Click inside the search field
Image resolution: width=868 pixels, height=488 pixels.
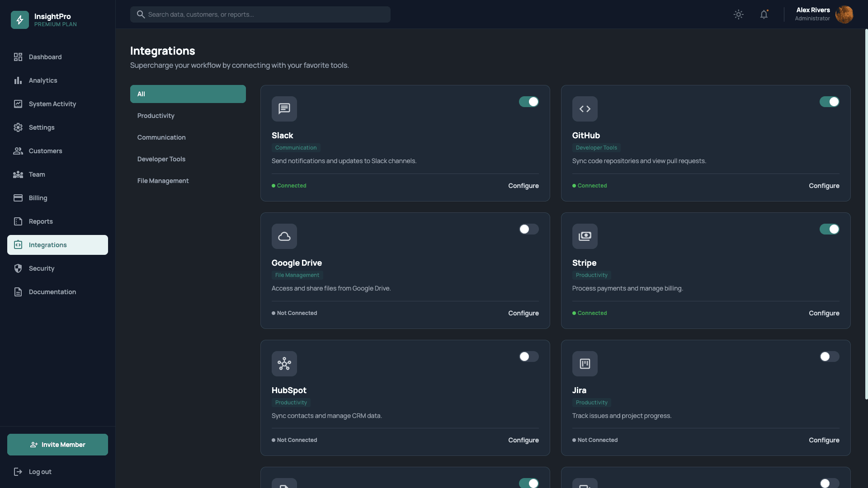[260, 14]
